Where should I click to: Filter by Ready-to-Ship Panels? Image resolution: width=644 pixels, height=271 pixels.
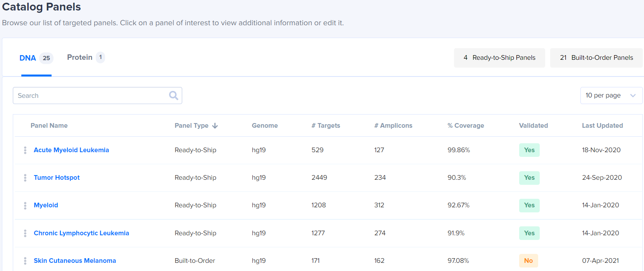[499, 58]
